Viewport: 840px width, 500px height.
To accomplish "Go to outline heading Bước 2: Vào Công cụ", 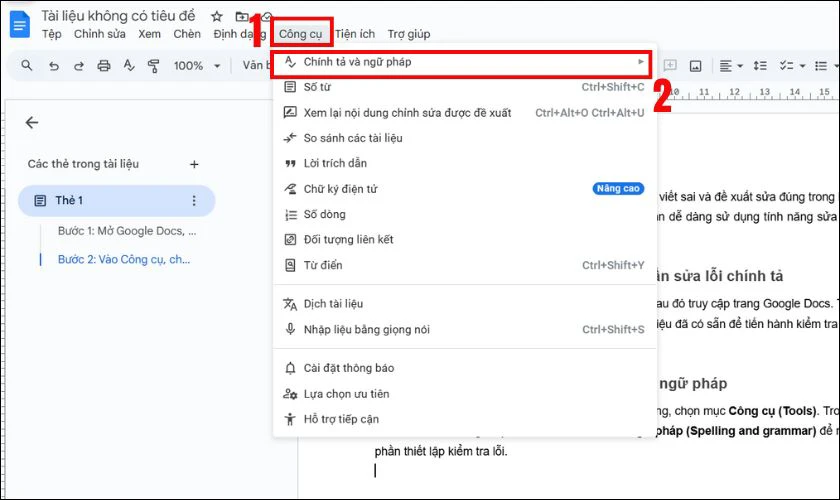I will 124,259.
